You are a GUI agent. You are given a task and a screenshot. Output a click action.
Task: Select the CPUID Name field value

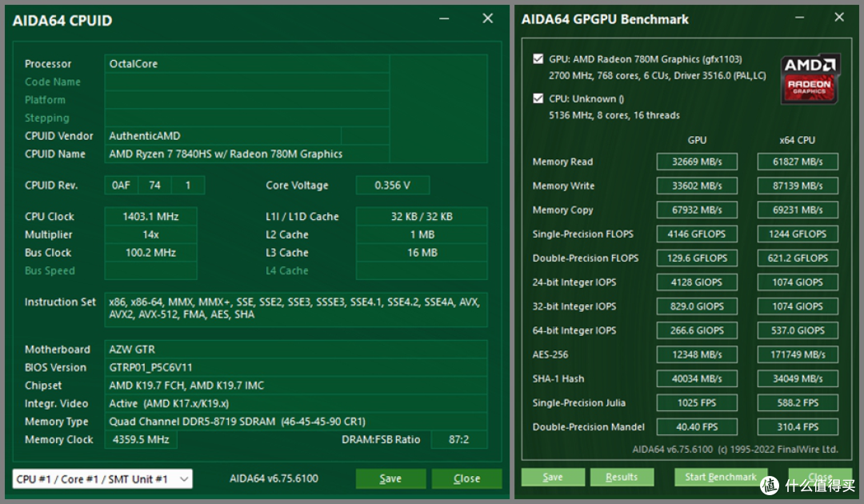click(x=247, y=154)
